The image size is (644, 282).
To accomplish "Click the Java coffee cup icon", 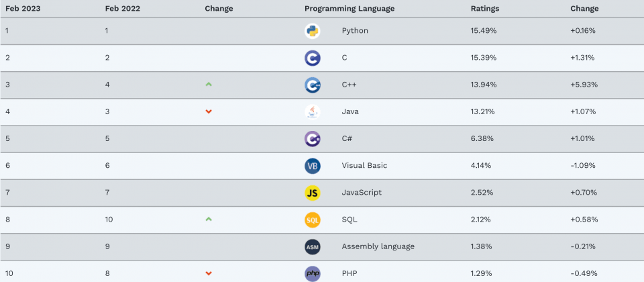I will [312, 112].
